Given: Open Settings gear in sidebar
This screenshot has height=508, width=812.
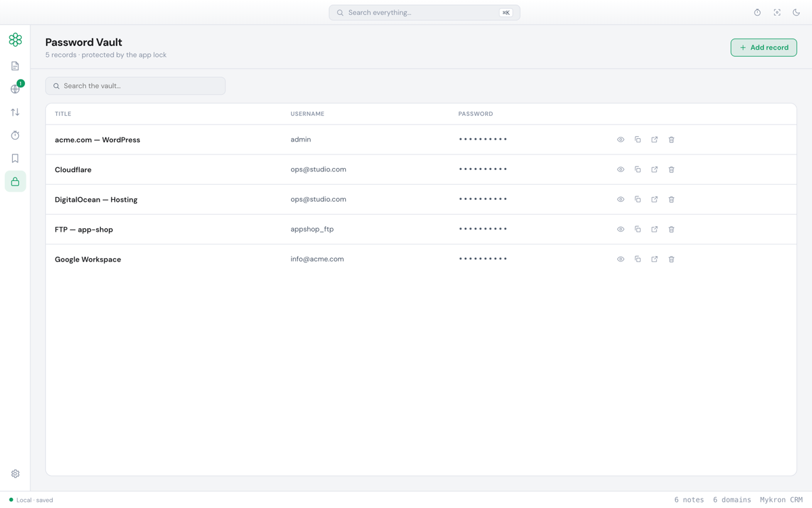Looking at the screenshot, I should pos(15,473).
